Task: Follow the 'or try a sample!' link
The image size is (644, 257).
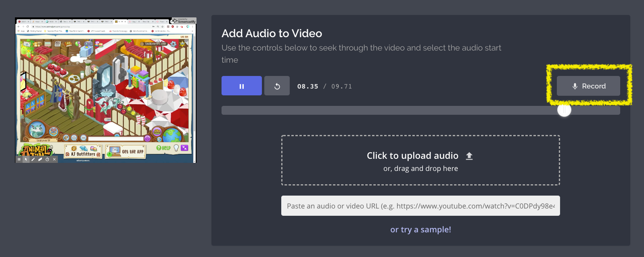Action: click(x=420, y=230)
